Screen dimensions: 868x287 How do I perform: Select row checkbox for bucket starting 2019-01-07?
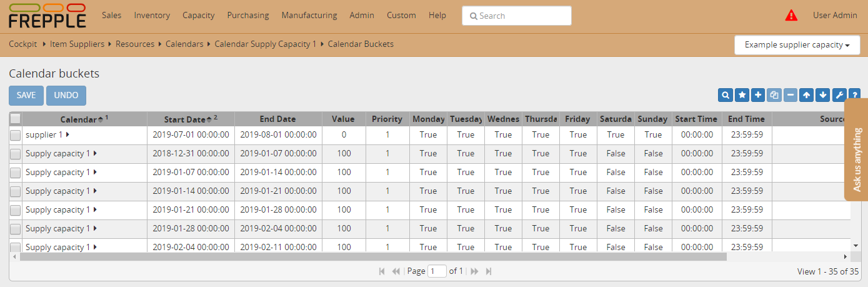click(16, 173)
